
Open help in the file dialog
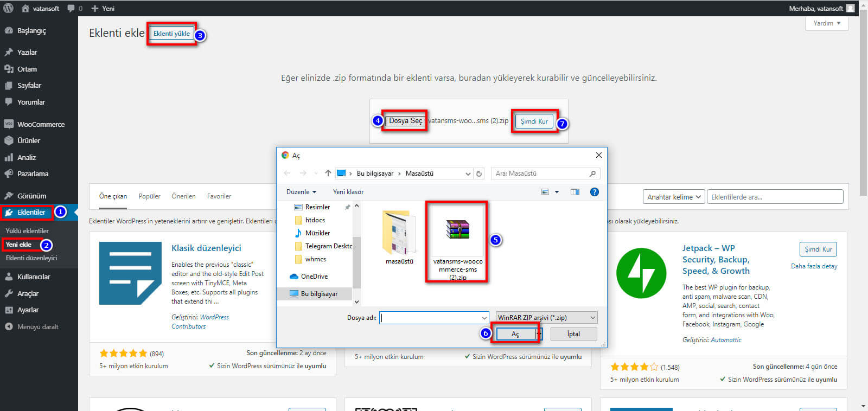point(595,192)
